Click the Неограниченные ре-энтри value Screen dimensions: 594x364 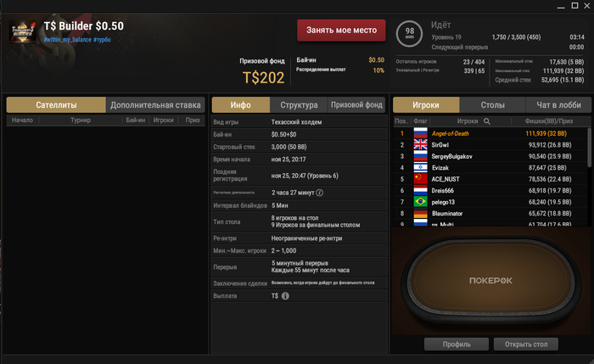tap(306, 238)
